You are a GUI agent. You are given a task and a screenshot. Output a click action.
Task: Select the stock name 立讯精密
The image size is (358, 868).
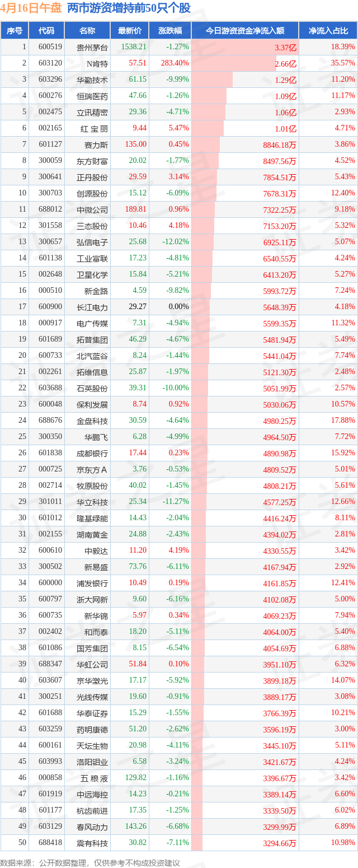tap(92, 112)
